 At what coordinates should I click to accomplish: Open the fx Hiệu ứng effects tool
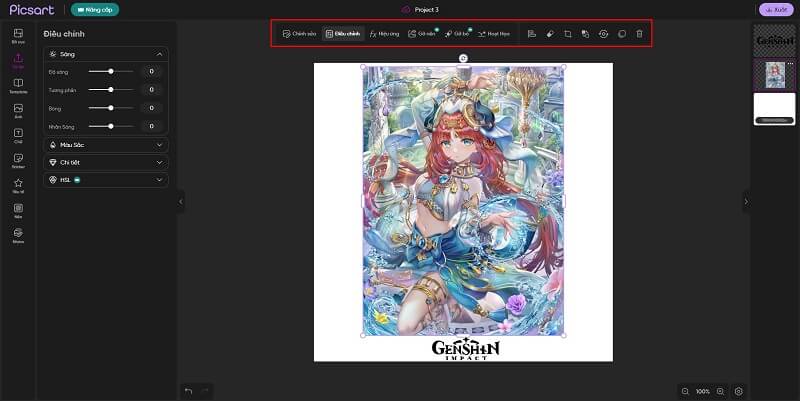click(384, 34)
